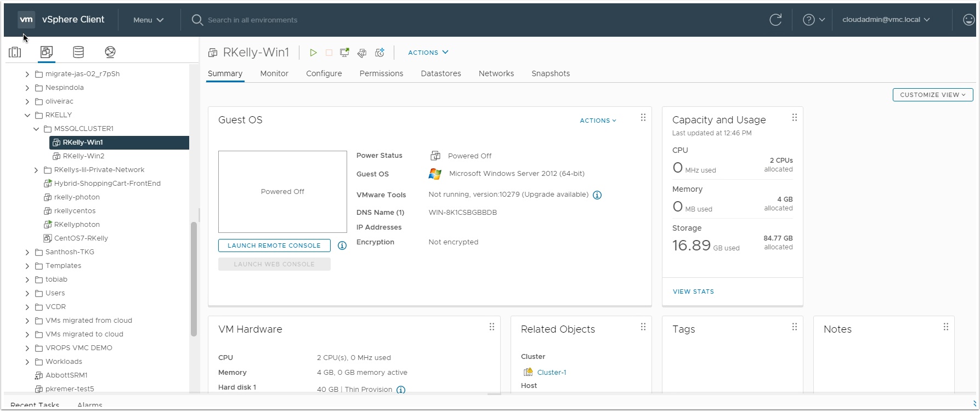Click Related Objects card drag handle
Screen dimensions: 980x411
[643, 327]
